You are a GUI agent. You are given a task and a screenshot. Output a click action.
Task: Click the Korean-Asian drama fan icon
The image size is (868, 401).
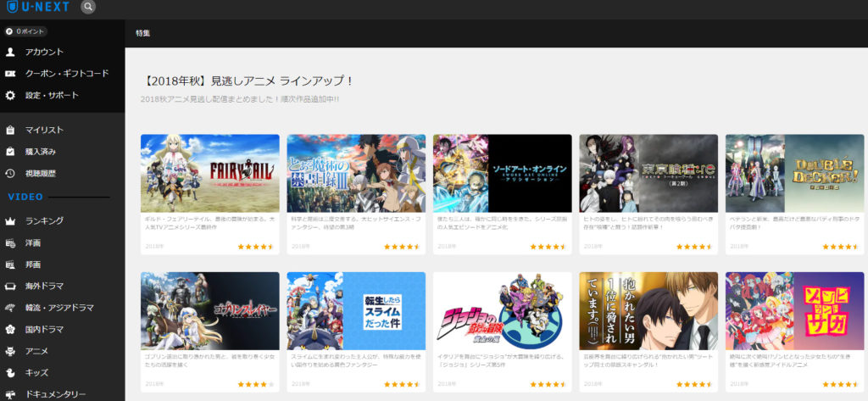coord(10,308)
